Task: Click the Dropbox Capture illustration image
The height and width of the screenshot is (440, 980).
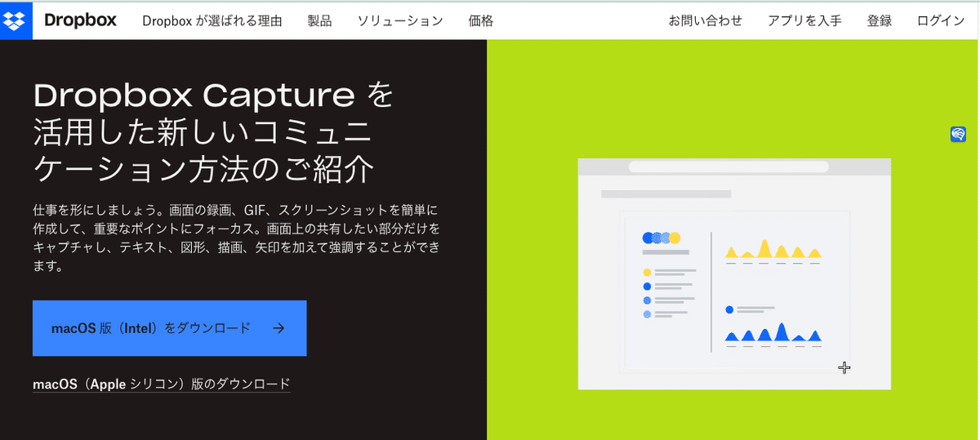Action: coord(734,273)
